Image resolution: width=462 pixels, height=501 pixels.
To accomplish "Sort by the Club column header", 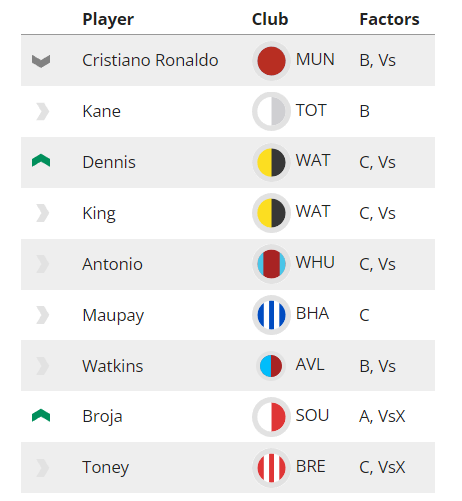I will pyautogui.click(x=270, y=19).
